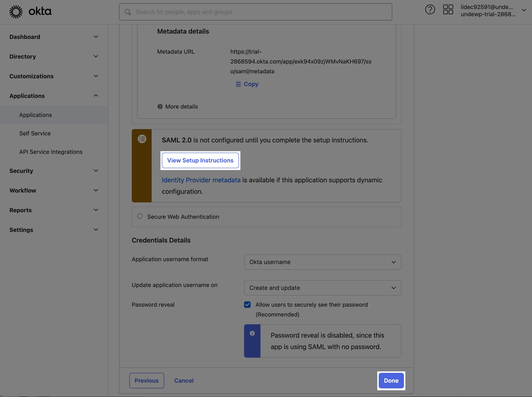Click the search magnifier icon
This screenshot has width=532, height=397.
click(x=128, y=12)
